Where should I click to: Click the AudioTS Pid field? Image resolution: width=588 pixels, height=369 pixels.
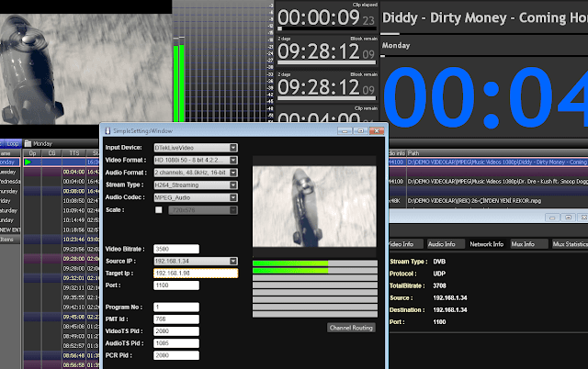coord(176,343)
